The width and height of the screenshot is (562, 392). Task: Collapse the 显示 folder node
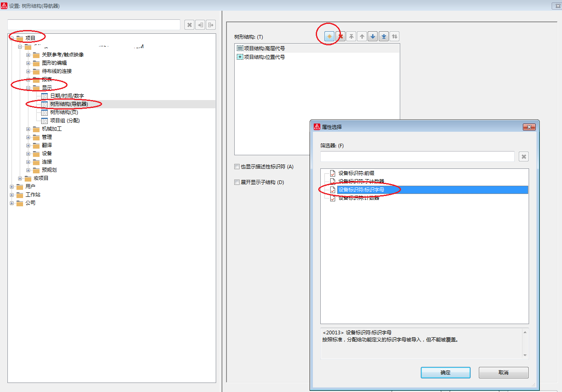(28, 88)
